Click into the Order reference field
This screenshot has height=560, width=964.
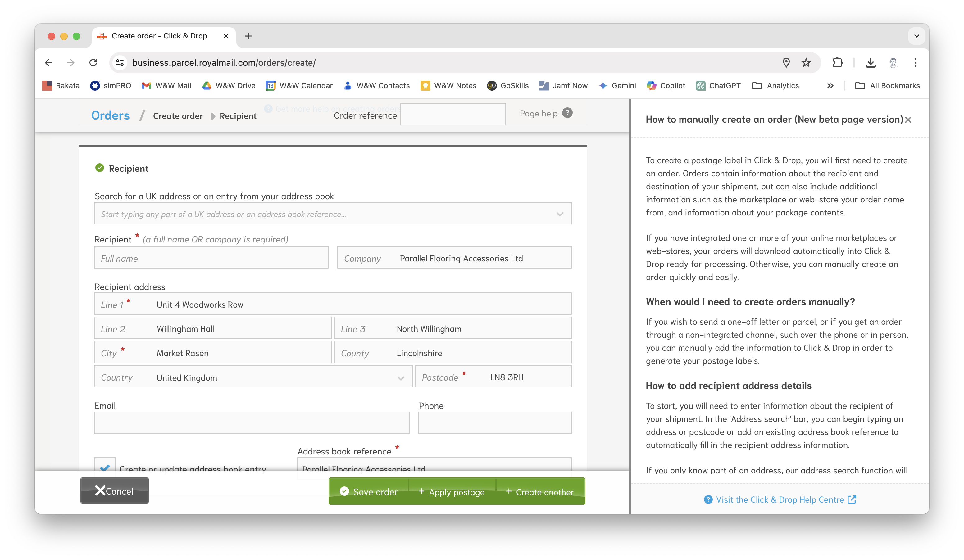452,115
